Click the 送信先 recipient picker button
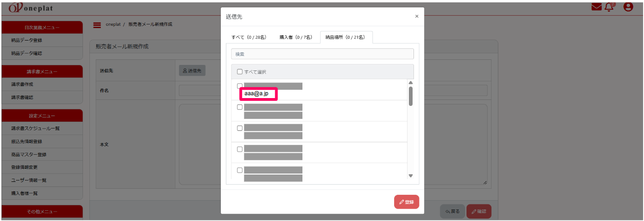Viewport: 644px width, 221px height. 192,70
